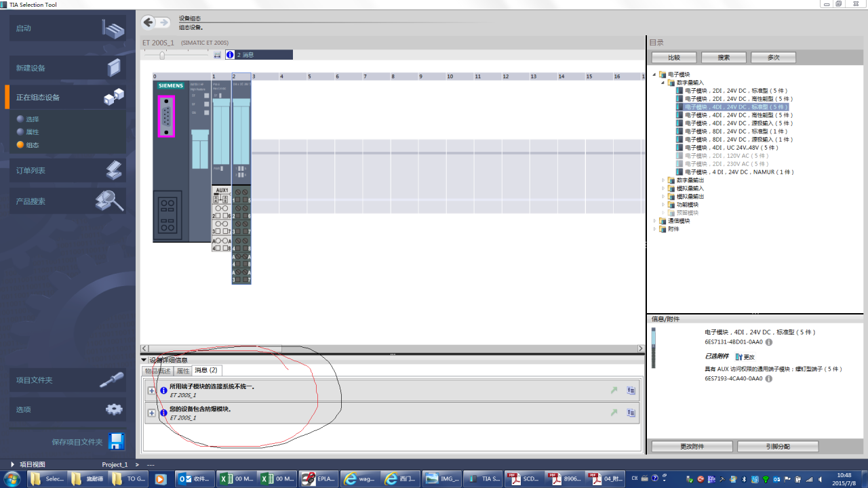Screen dimensions: 868x488
Task: Open the 启动 sidebar section
Action: point(68,28)
